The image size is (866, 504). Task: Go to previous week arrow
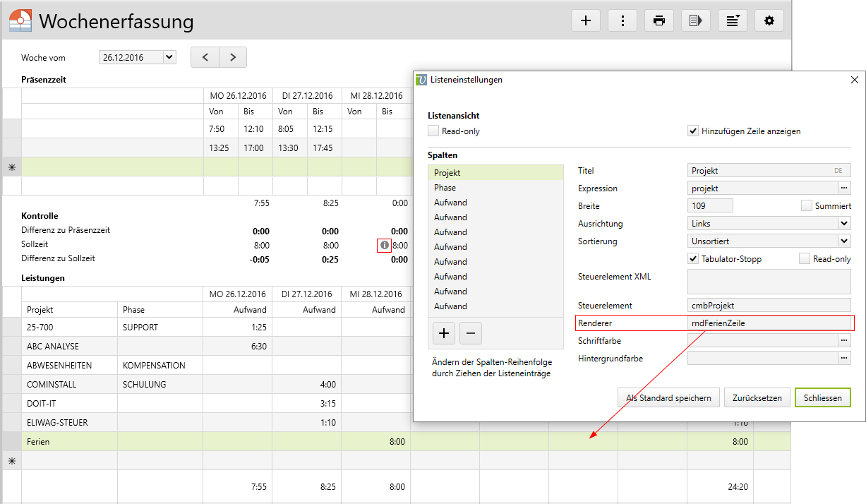[205, 57]
